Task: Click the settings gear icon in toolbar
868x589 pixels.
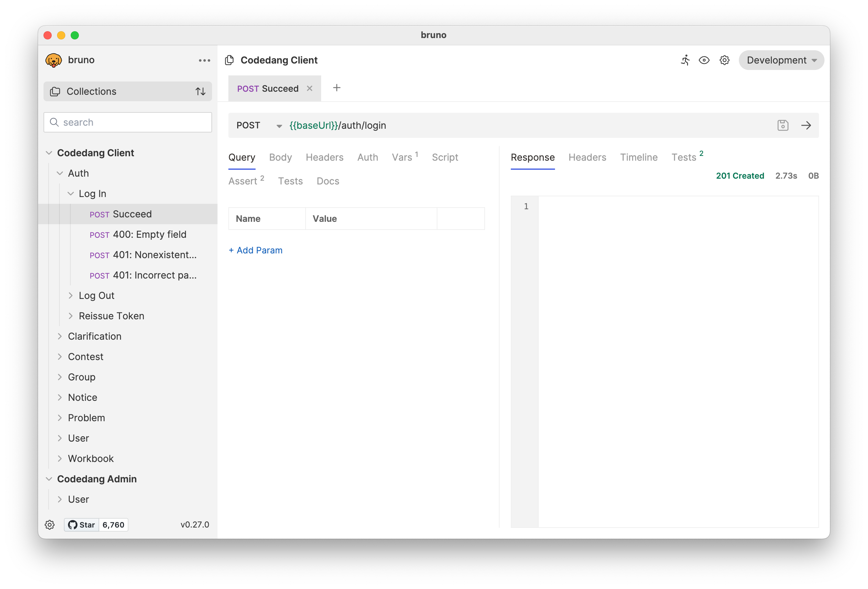Action: 723,60
